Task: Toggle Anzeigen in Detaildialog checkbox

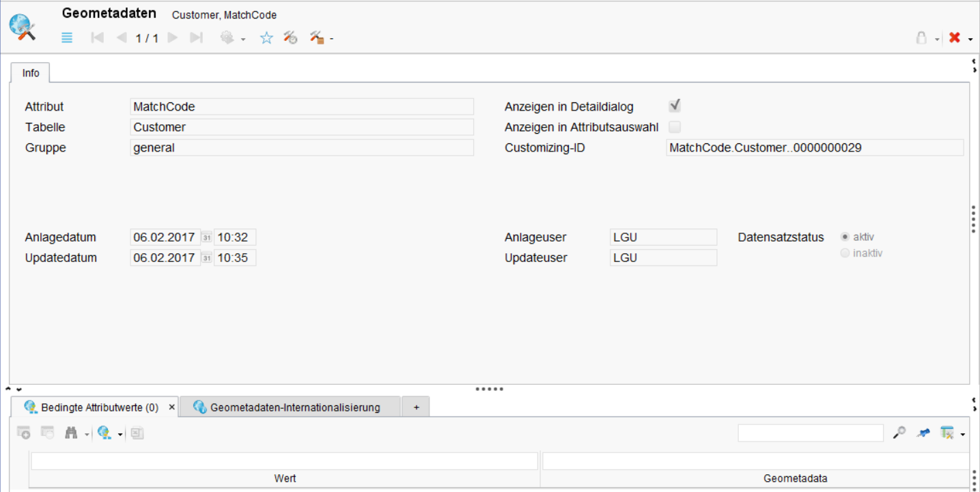Action: point(675,106)
